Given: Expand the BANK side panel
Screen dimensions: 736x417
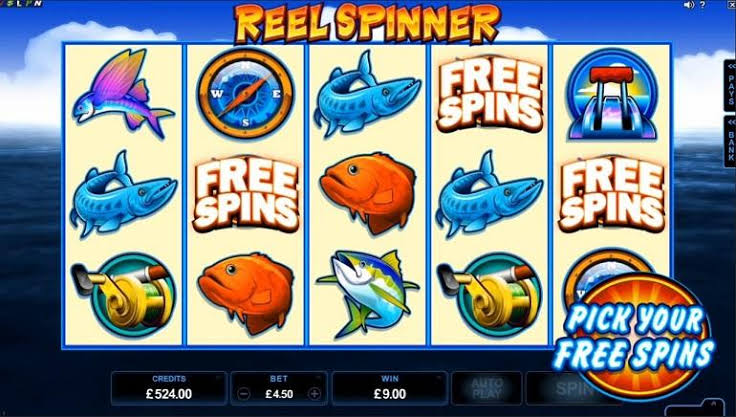Looking at the screenshot, I should [x=730, y=141].
